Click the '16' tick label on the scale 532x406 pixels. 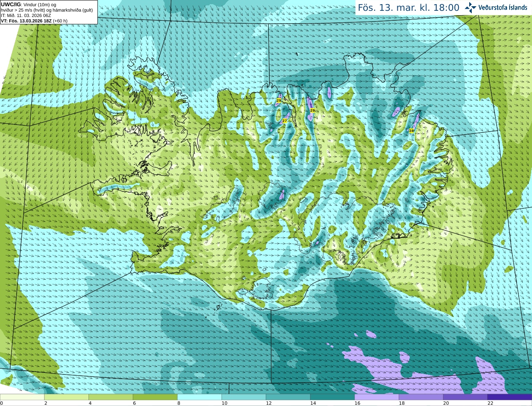[357, 403]
